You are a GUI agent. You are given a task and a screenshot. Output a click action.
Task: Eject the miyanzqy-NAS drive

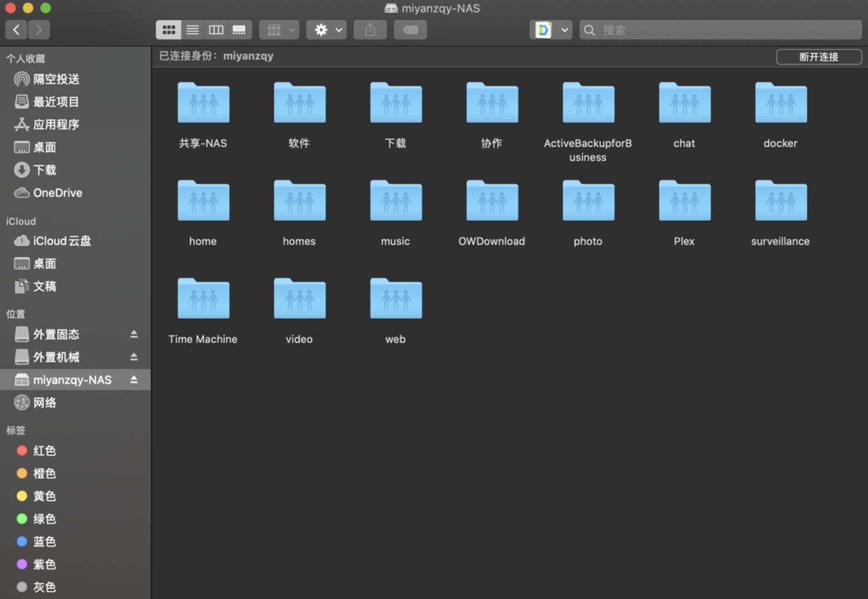(x=134, y=380)
